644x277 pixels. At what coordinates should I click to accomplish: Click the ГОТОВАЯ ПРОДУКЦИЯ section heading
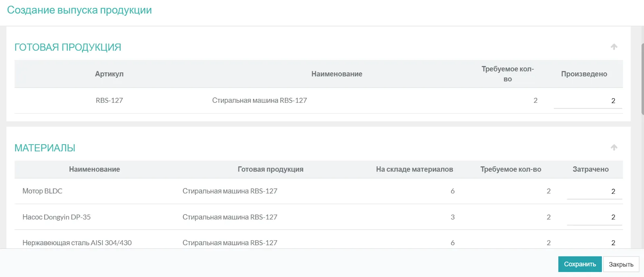(x=68, y=48)
